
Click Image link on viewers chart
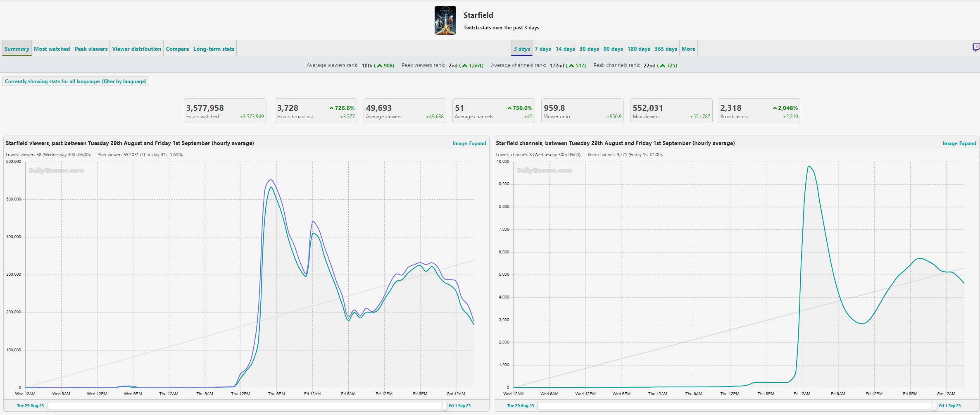pos(459,143)
